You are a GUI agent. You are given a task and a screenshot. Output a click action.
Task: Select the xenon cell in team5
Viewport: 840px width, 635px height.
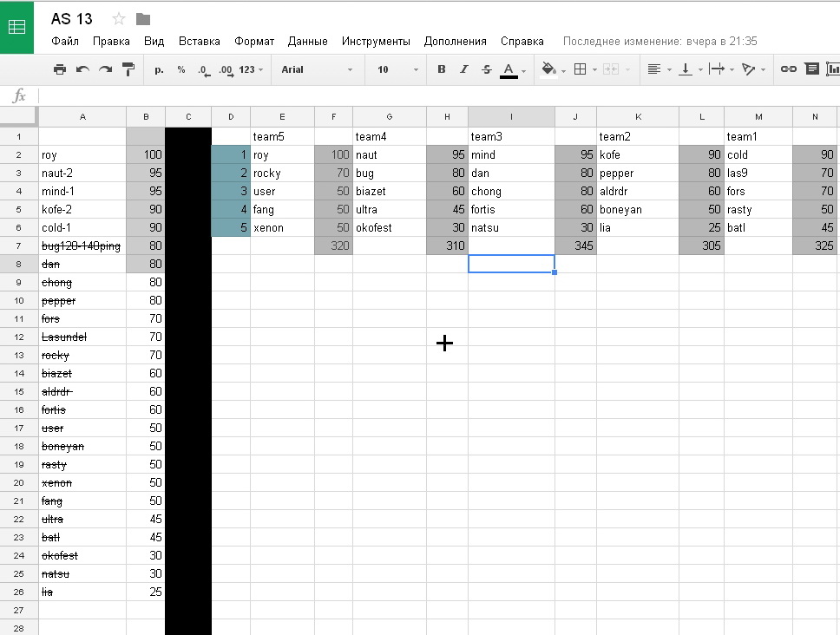point(282,227)
